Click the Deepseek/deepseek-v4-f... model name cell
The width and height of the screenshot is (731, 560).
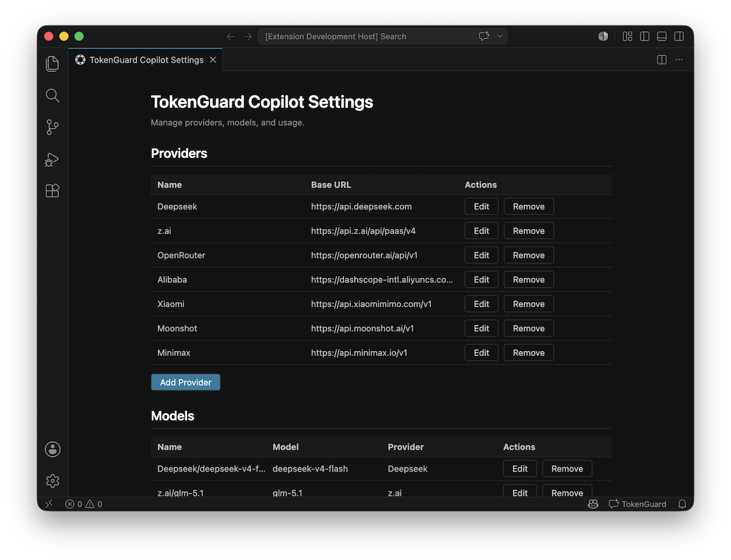[211, 469]
